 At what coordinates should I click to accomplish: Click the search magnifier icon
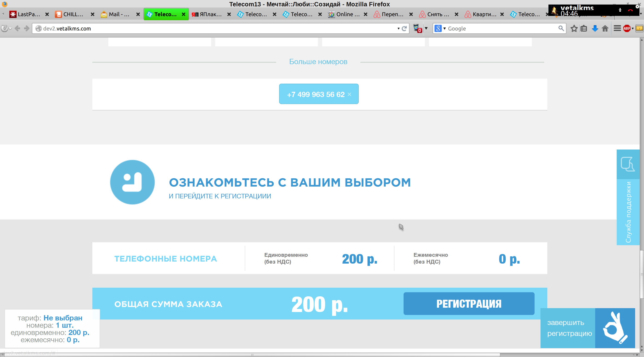(561, 28)
